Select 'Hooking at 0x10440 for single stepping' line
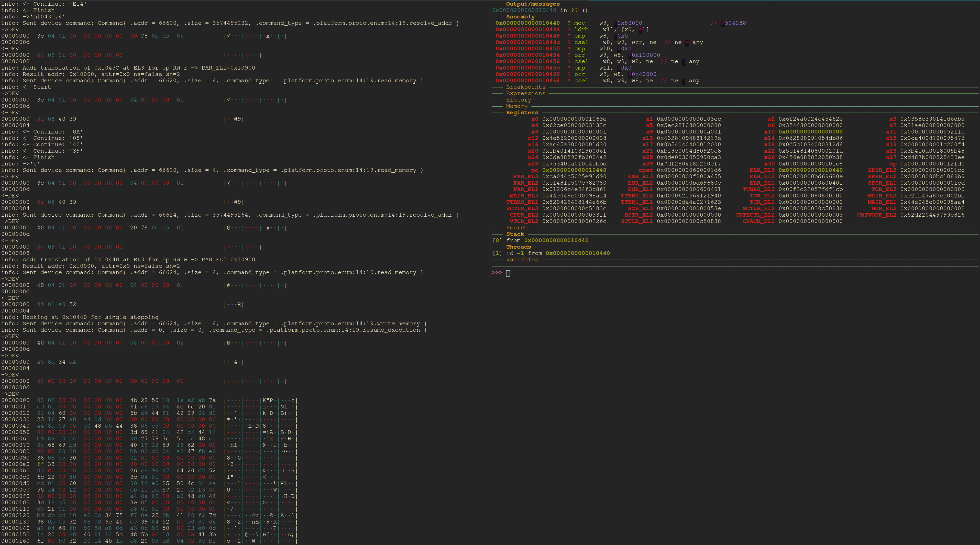The height and width of the screenshot is (545, 980). 80,317
